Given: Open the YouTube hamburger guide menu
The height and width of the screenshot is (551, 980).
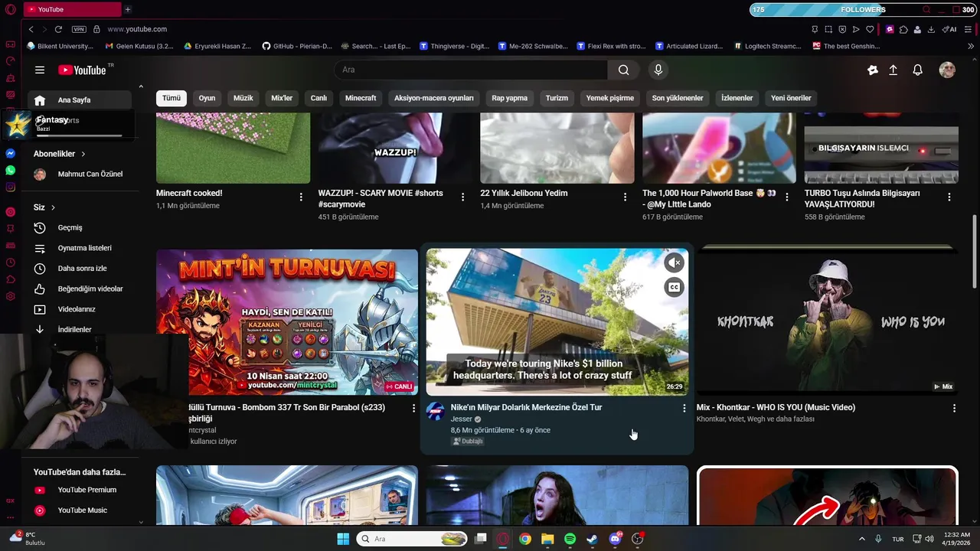Looking at the screenshot, I should (40, 70).
